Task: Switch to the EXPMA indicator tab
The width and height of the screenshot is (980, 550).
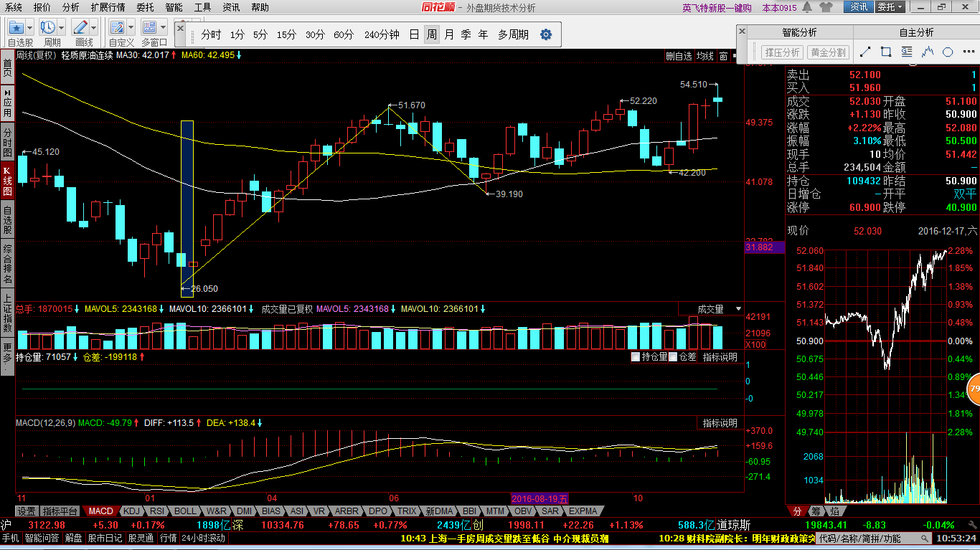Action: (583, 511)
